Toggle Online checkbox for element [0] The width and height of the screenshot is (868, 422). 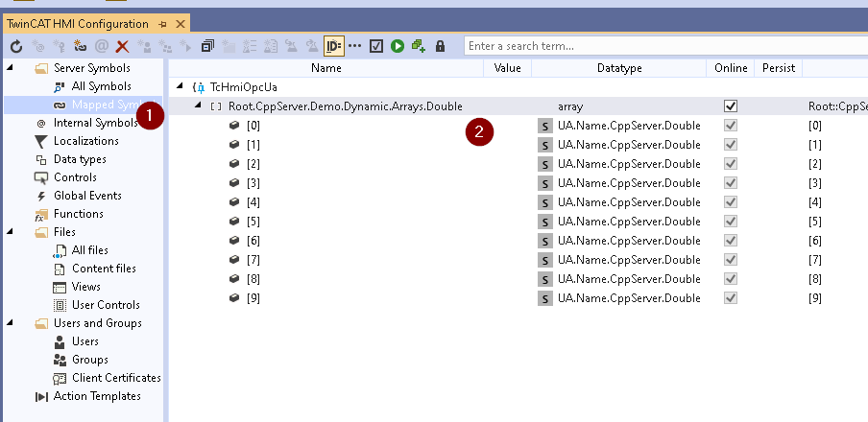pos(731,126)
